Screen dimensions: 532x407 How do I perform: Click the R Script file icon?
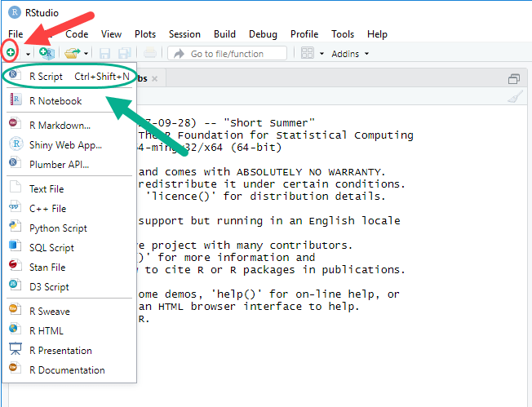tap(15, 75)
